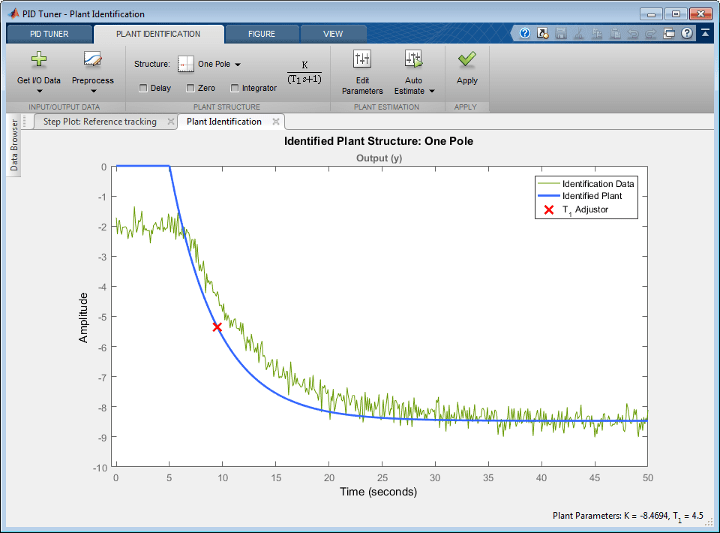Screen dimensions: 720x533
Task: Expand the Auto Estimate dropdown arrow
Action: point(431,91)
